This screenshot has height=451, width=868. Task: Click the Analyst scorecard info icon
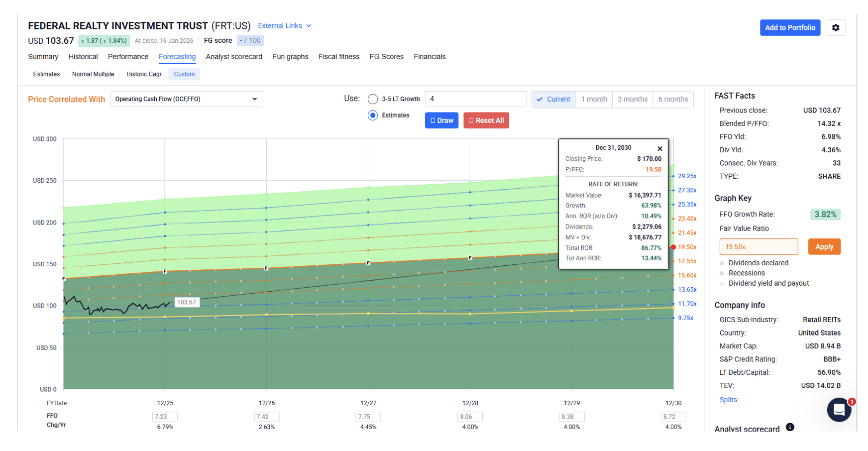click(x=790, y=427)
